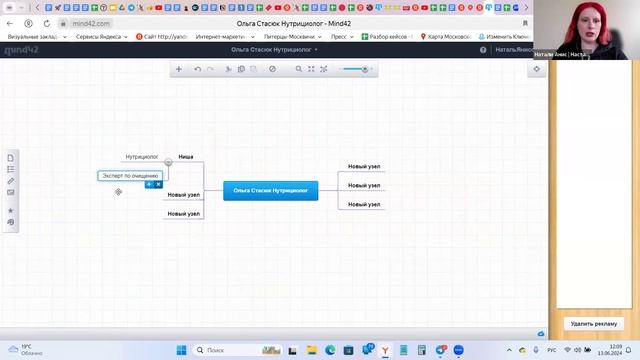640x360 pixels.
Task: Open the 'Карта Московск' bookmark
Action: pyautogui.click(x=445, y=37)
